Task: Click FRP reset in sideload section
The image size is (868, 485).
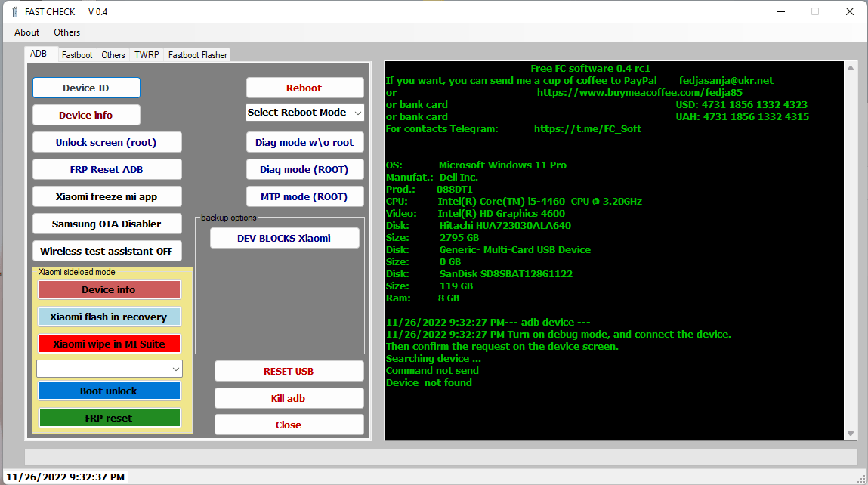Action: click(x=109, y=418)
